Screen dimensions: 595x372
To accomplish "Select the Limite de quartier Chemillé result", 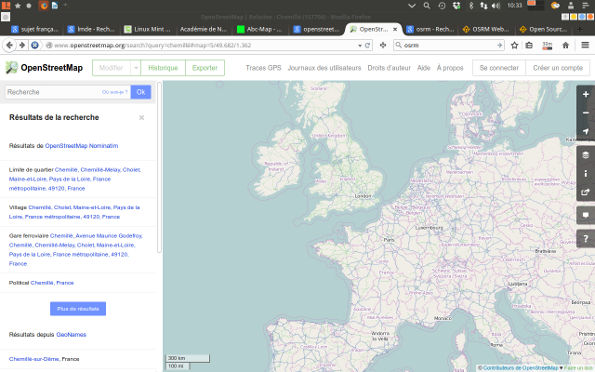I will tap(75, 179).
